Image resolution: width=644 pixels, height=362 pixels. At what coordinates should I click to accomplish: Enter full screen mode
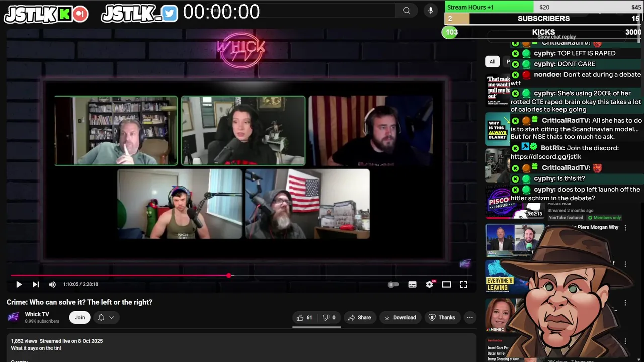[x=463, y=285]
